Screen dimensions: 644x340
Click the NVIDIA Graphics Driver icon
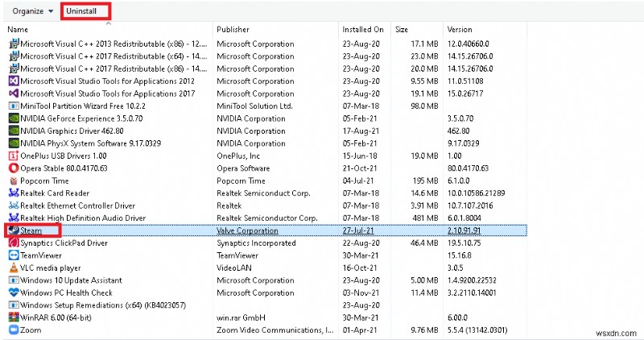click(x=14, y=131)
